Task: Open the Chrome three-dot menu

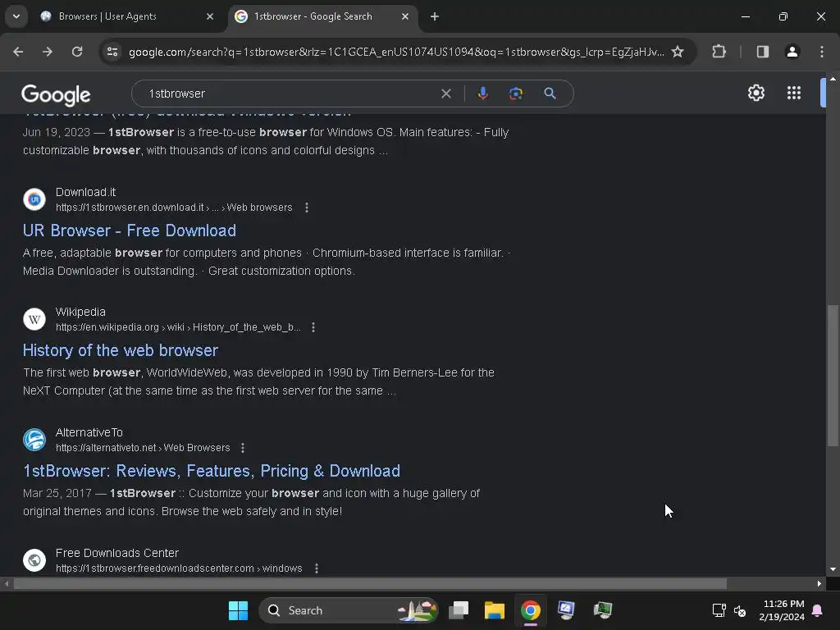Action: 822,52
